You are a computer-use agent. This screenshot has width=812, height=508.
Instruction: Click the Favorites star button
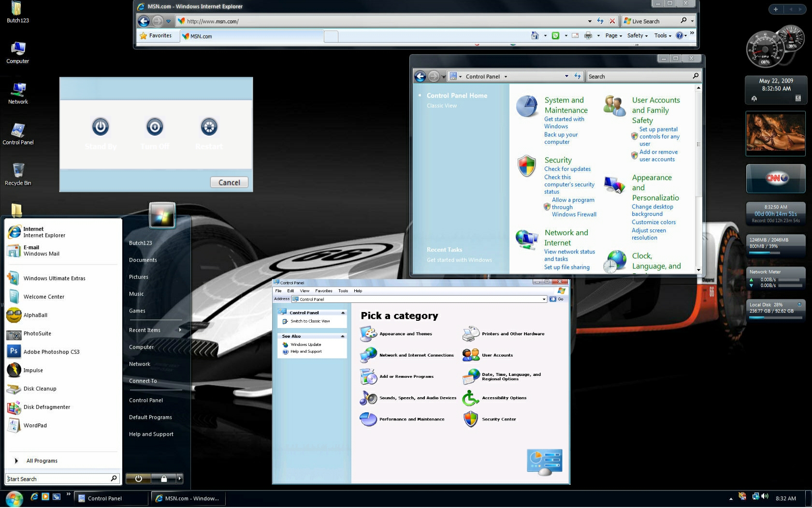point(156,35)
